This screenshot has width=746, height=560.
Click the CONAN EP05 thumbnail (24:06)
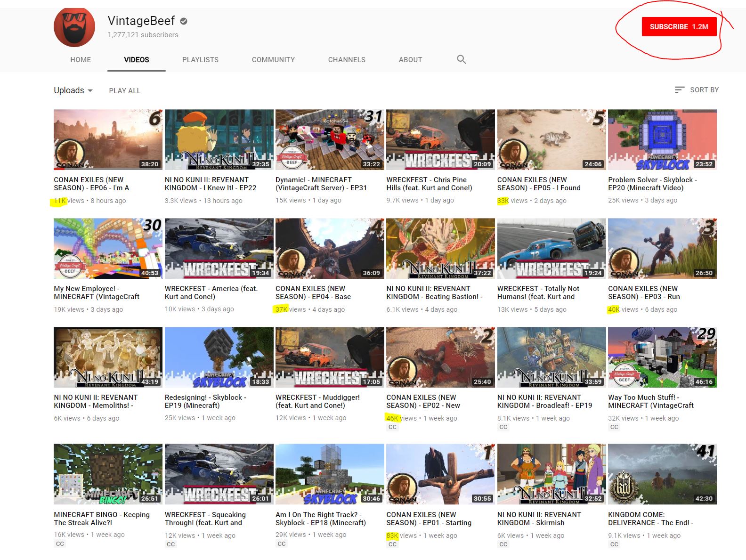[551, 140]
